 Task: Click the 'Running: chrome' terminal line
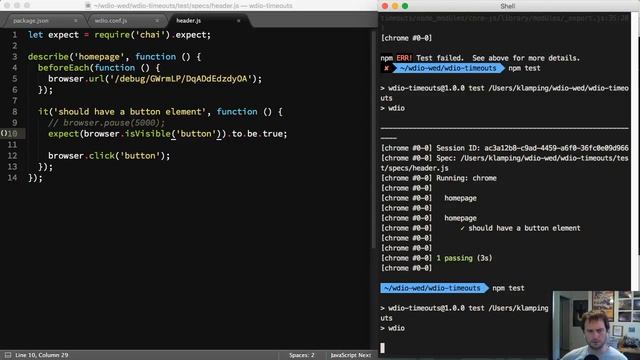click(x=438, y=178)
